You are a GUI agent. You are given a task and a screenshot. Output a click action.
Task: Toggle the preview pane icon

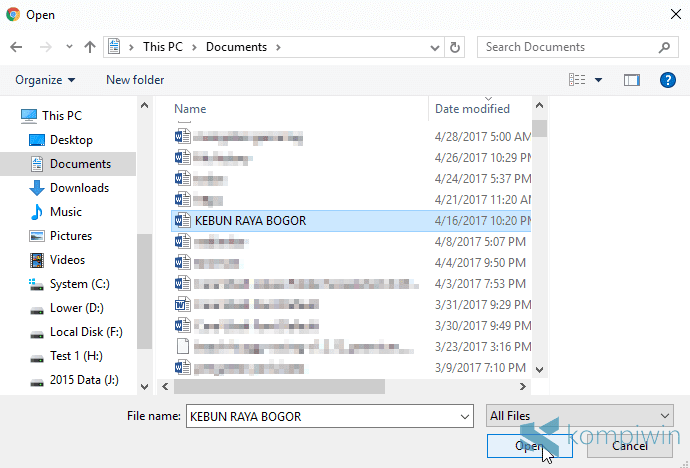click(x=631, y=80)
